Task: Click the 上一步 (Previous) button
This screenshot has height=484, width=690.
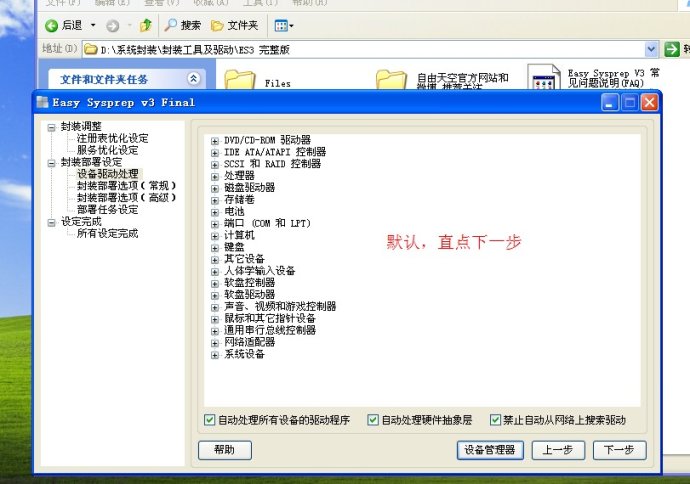Action: pos(558,450)
